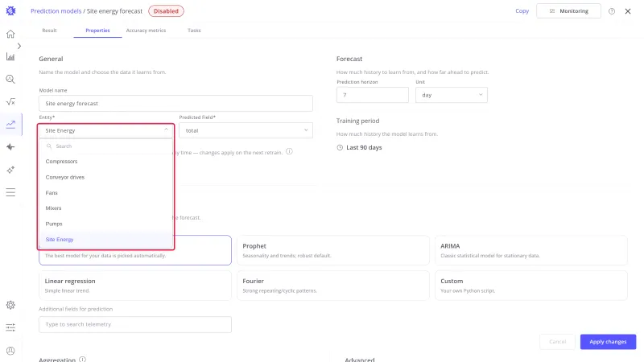
Task: Click Type to search telemetry field
Action: 135,324
